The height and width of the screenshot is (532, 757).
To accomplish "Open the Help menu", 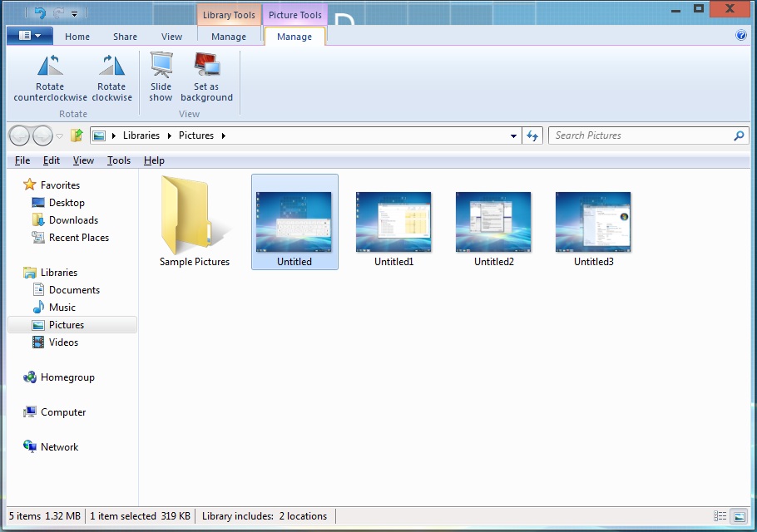I will pyautogui.click(x=154, y=160).
